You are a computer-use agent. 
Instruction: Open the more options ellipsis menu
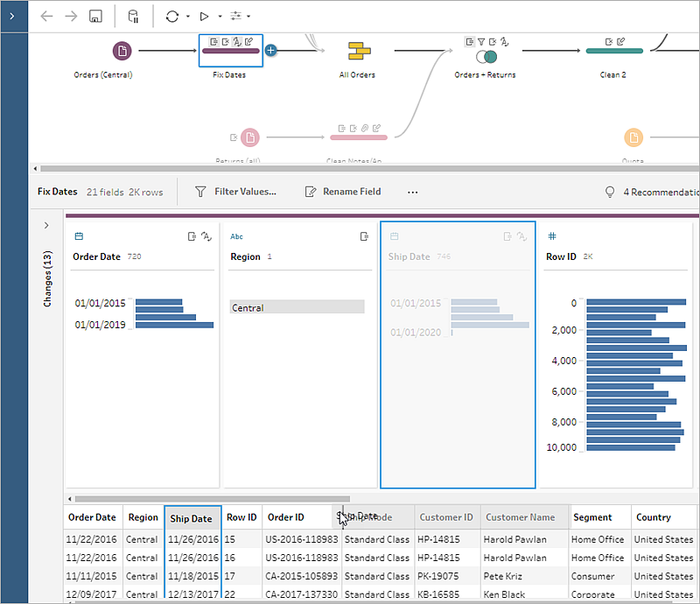click(413, 192)
